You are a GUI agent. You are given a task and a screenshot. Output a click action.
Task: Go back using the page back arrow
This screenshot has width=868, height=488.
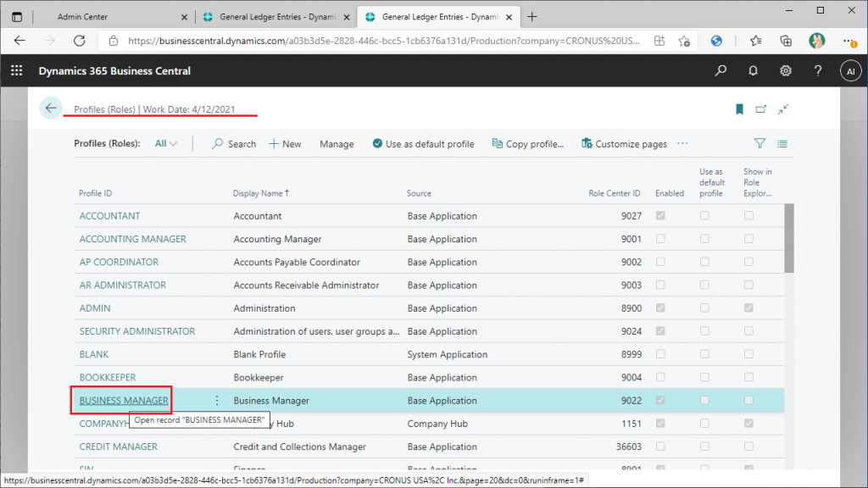[x=51, y=108]
